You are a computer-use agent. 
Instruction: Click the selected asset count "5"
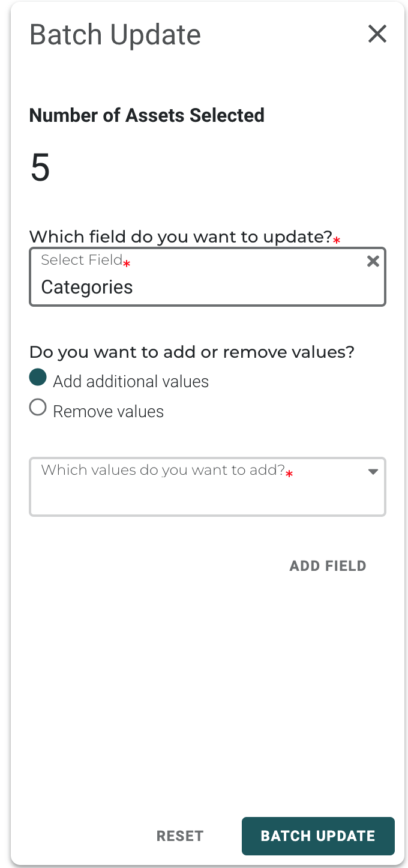point(40,168)
